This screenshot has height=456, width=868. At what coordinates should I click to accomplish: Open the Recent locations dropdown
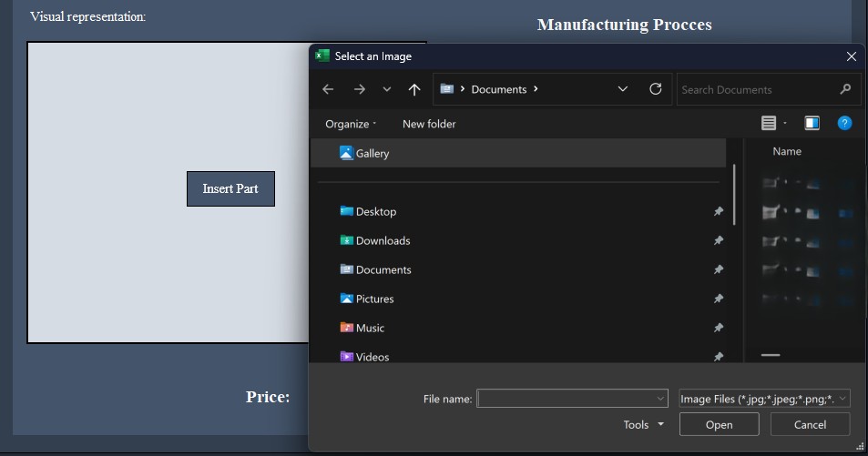387,89
